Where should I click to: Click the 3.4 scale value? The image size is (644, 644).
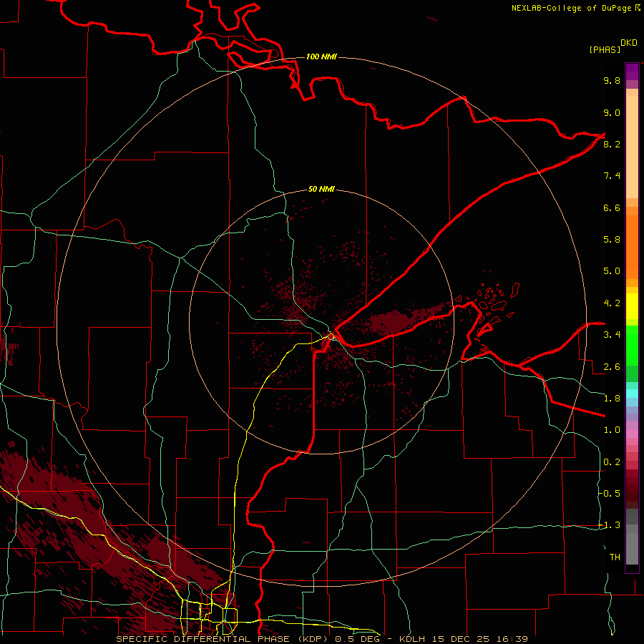tap(612, 335)
